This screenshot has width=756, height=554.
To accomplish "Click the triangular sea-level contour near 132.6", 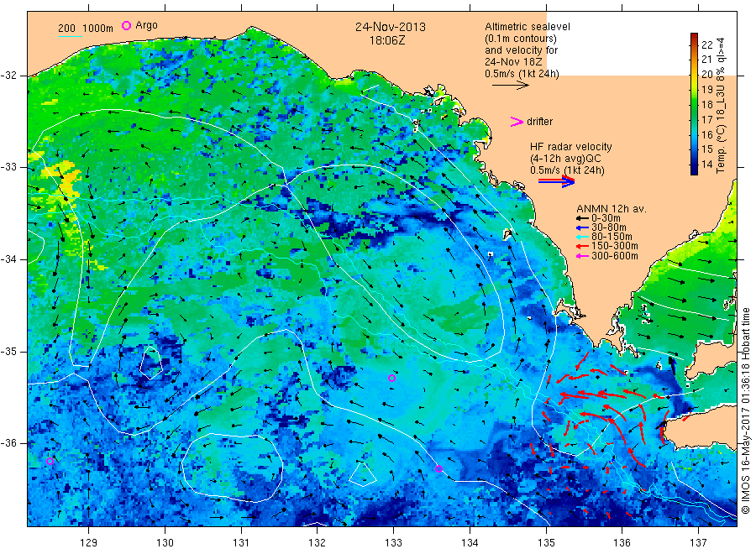I will (x=363, y=474).
